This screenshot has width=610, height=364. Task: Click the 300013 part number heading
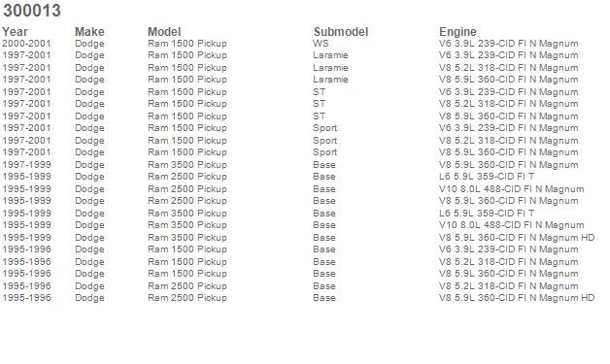32,11
